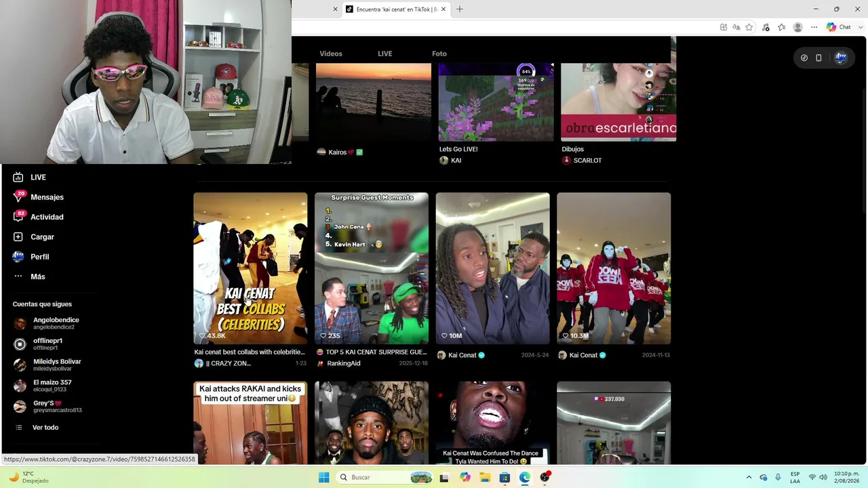
Task: Open Edge settings and more menu
Action: click(814, 27)
